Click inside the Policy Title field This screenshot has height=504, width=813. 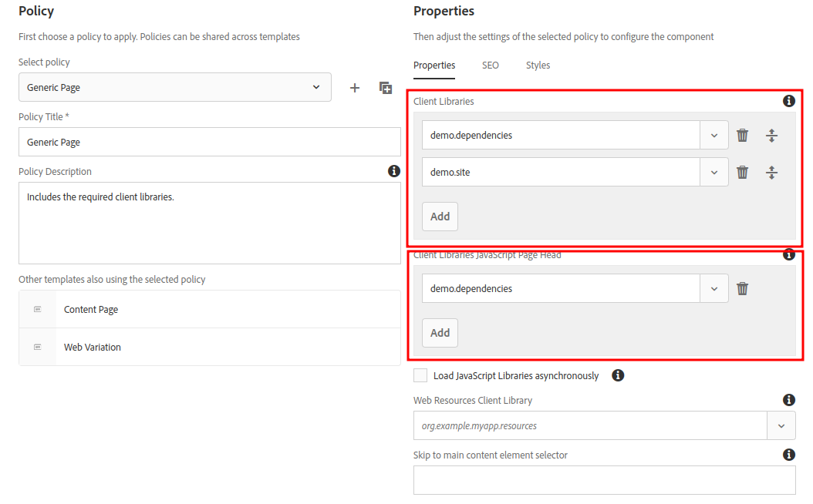coord(174,142)
